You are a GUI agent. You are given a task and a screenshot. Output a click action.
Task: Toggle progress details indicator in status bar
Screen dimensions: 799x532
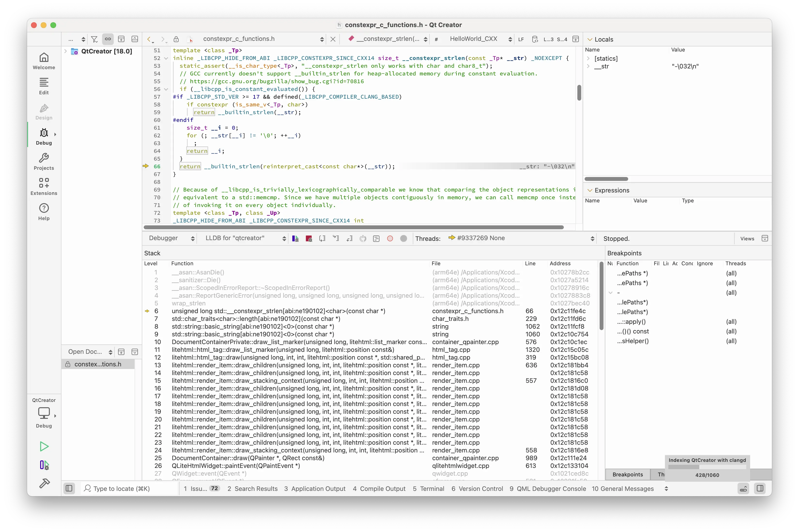743,488
